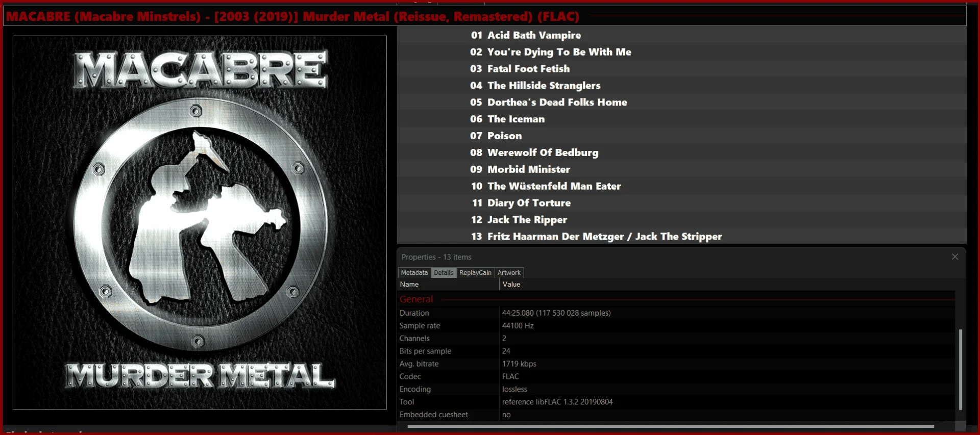
Task: Select track 10 The Wüstenfeld Man Eater
Action: click(681, 186)
